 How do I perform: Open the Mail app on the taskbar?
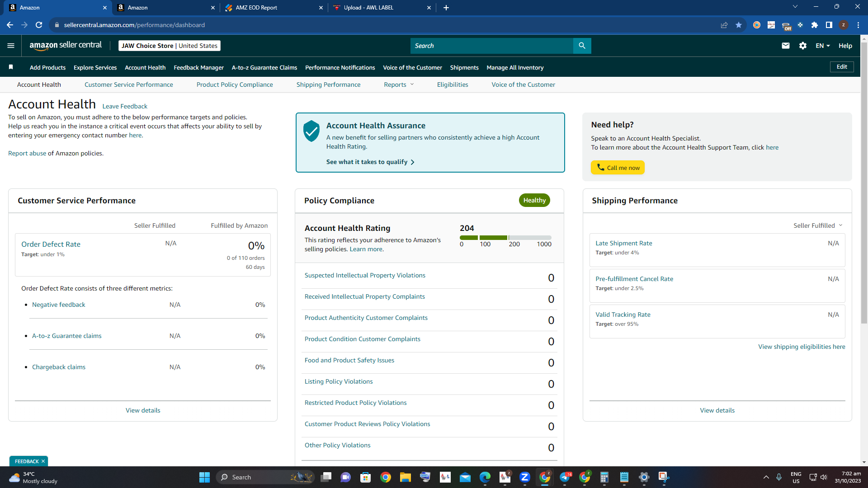point(465,477)
